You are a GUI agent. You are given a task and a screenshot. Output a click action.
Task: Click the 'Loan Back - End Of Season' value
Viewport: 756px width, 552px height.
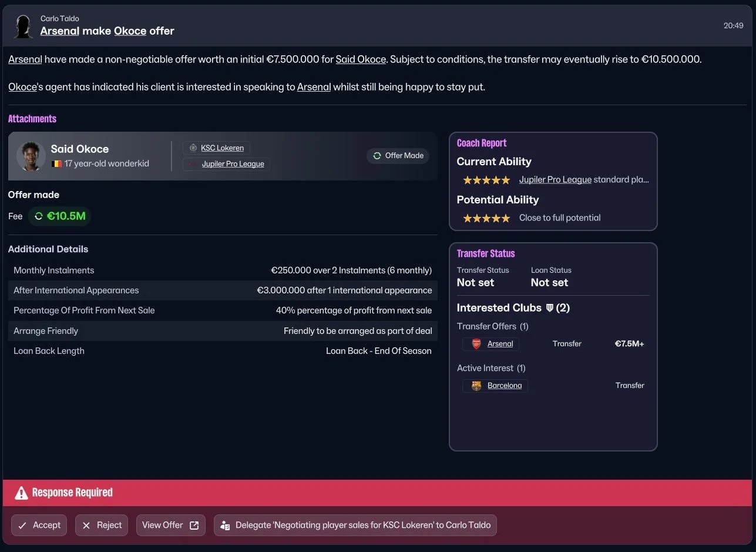coord(379,351)
